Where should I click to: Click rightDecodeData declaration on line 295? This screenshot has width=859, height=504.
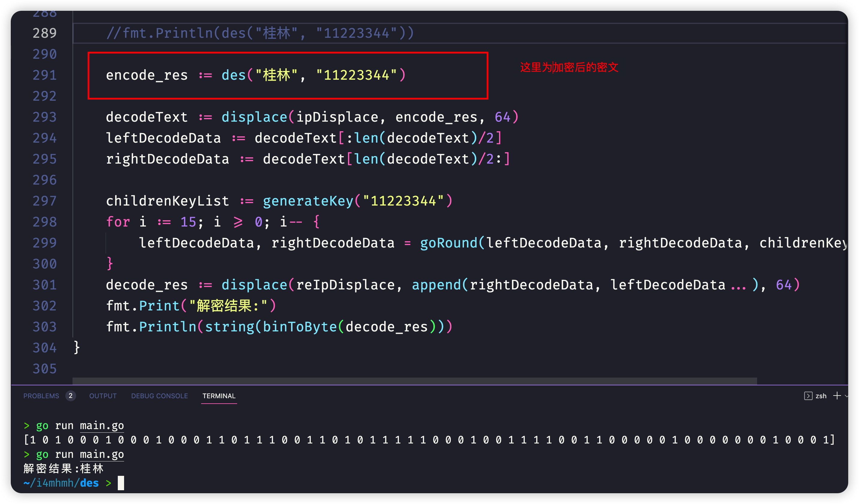(167, 159)
